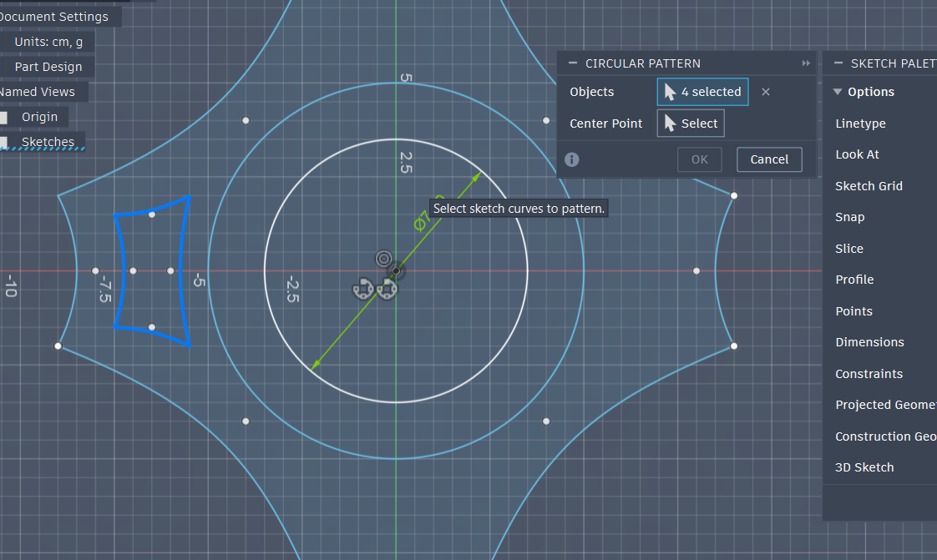
Task: Select the Named Views tree item
Action: 37,92
